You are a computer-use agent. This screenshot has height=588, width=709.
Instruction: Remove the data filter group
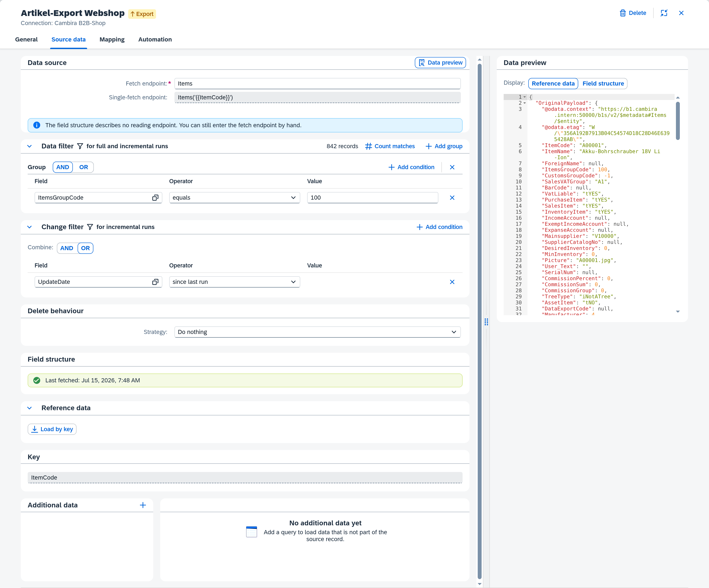452,167
